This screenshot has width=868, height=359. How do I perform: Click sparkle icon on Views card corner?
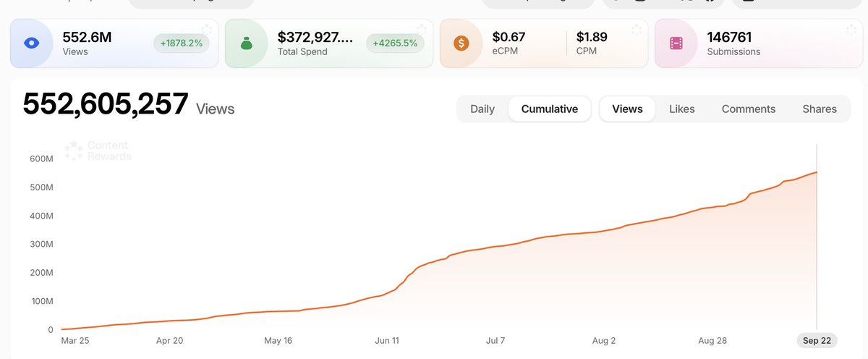pyautogui.click(x=207, y=30)
